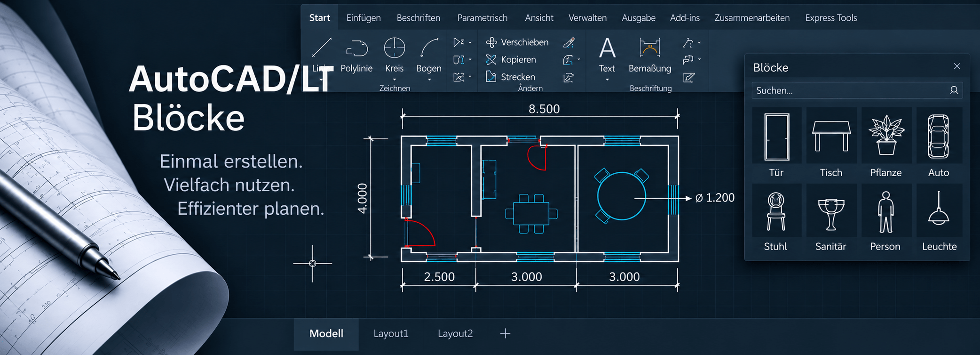Expand the arrow beside the bottom Zeichnen icon
Screen dimensions: 980x355
tap(470, 77)
